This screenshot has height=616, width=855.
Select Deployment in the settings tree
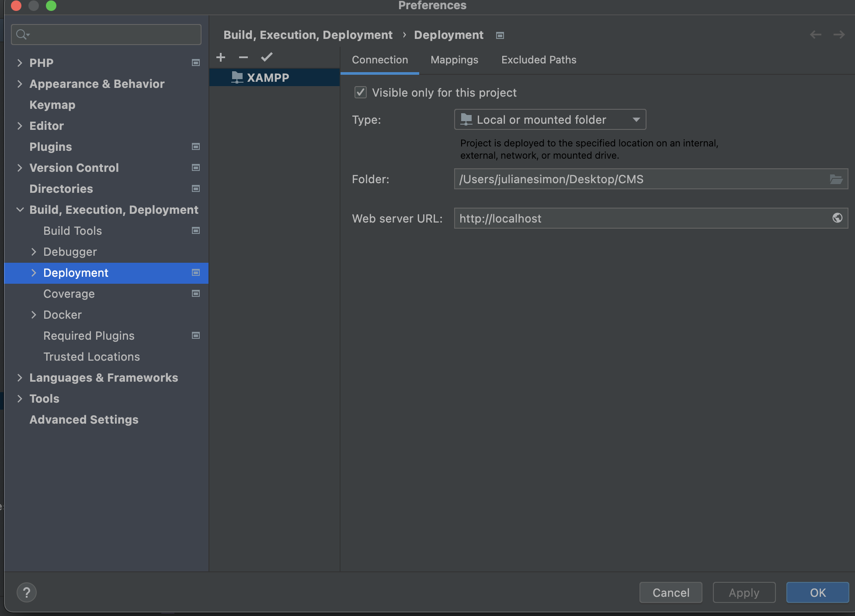click(x=106, y=273)
